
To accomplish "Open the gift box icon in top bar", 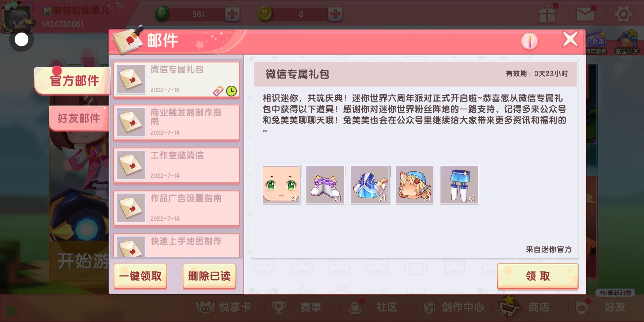I will (547, 14).
